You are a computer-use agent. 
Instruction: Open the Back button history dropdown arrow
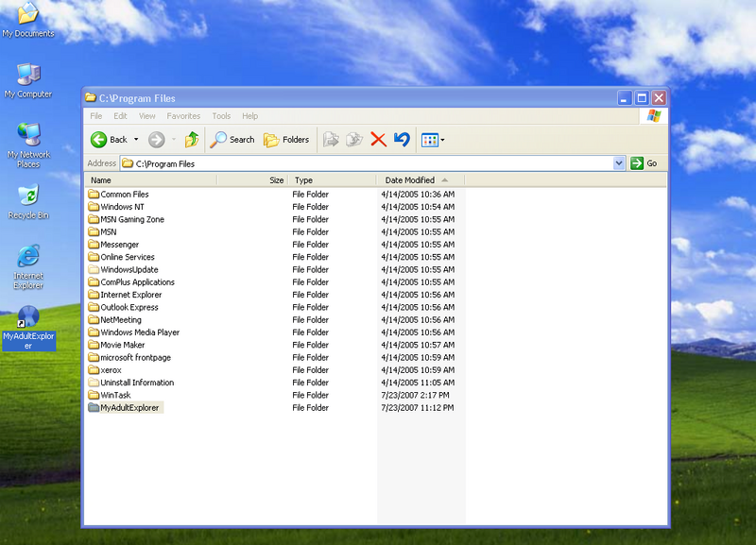point(136,140)
